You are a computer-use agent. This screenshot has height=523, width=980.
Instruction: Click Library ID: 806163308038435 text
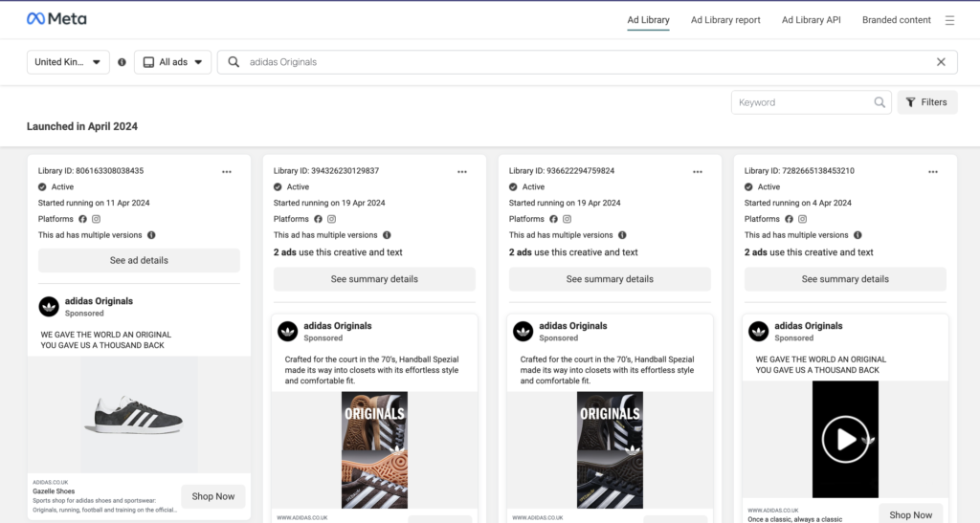(91, 170)
